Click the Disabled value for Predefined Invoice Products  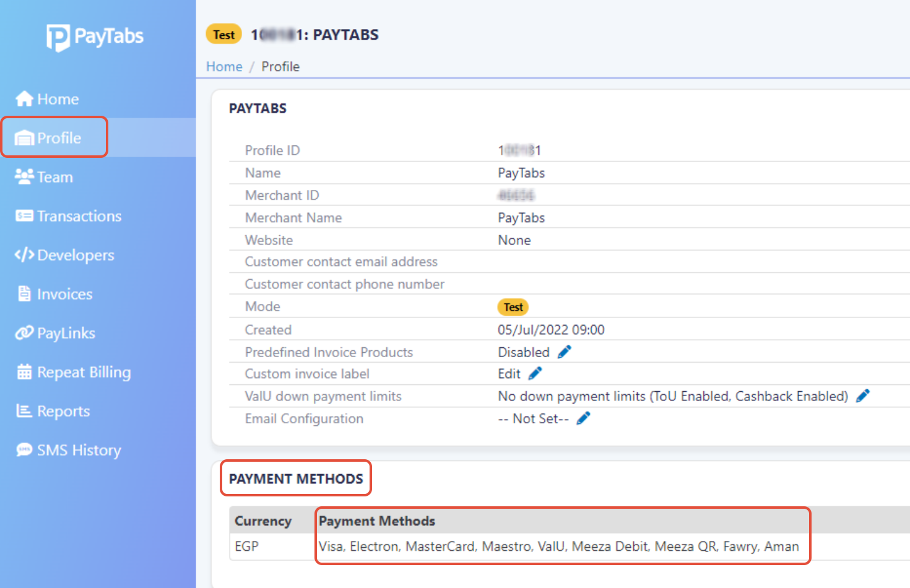[524, 352]
